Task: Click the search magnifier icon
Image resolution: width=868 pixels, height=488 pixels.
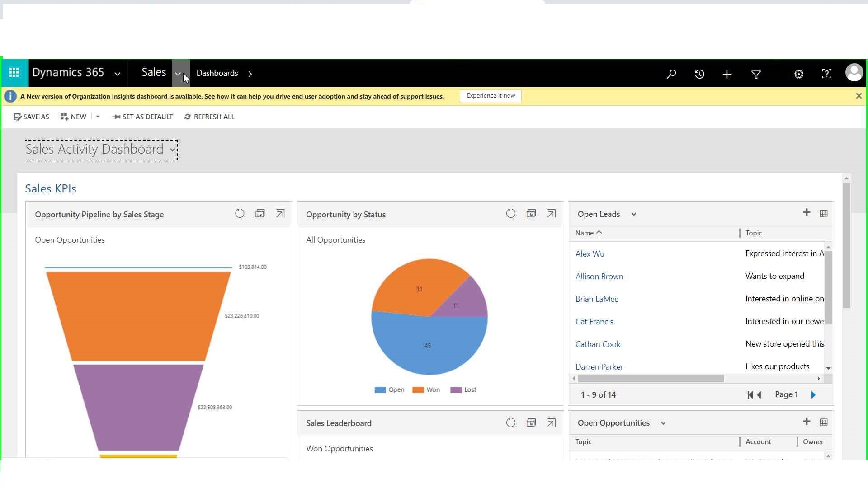Action: (671, 74)
